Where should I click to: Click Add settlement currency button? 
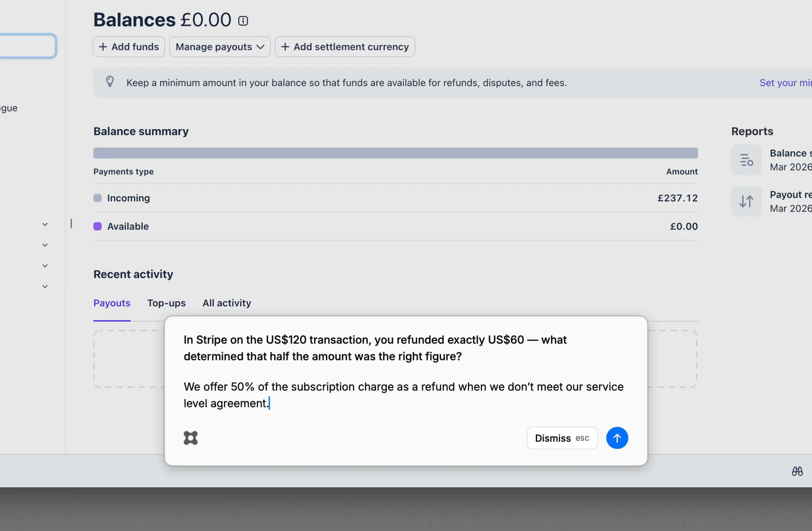point(345,47)
